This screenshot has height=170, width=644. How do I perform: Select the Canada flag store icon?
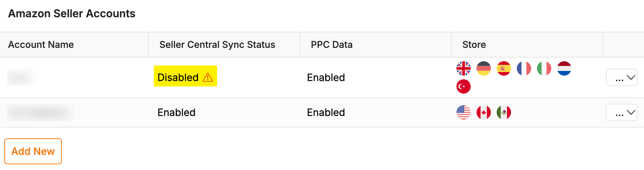[484, 112]
